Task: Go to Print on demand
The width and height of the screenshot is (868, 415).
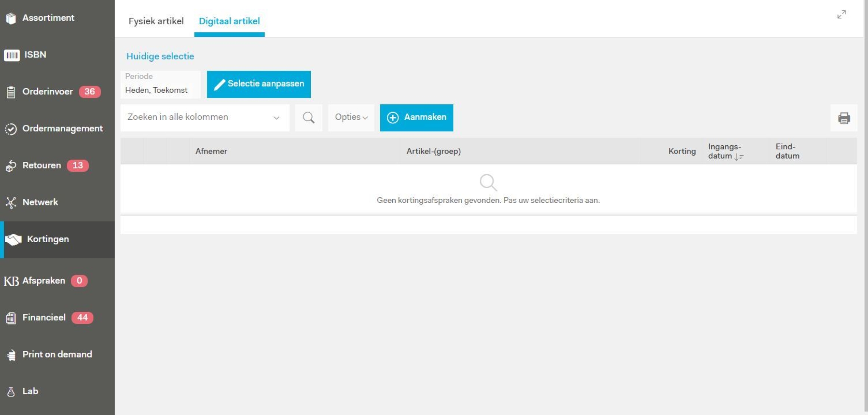Action: tap(57, 355)
